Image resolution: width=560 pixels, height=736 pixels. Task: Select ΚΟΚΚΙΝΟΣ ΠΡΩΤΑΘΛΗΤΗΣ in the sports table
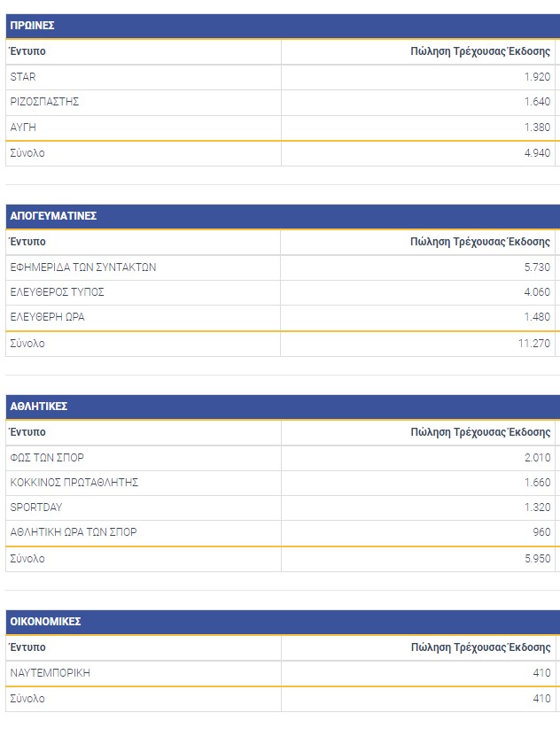point(74,483)
